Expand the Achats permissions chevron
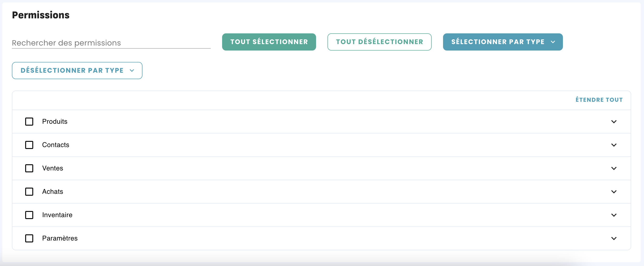The image size is (644, 266). pyautogui.click(x=614, y=192)
